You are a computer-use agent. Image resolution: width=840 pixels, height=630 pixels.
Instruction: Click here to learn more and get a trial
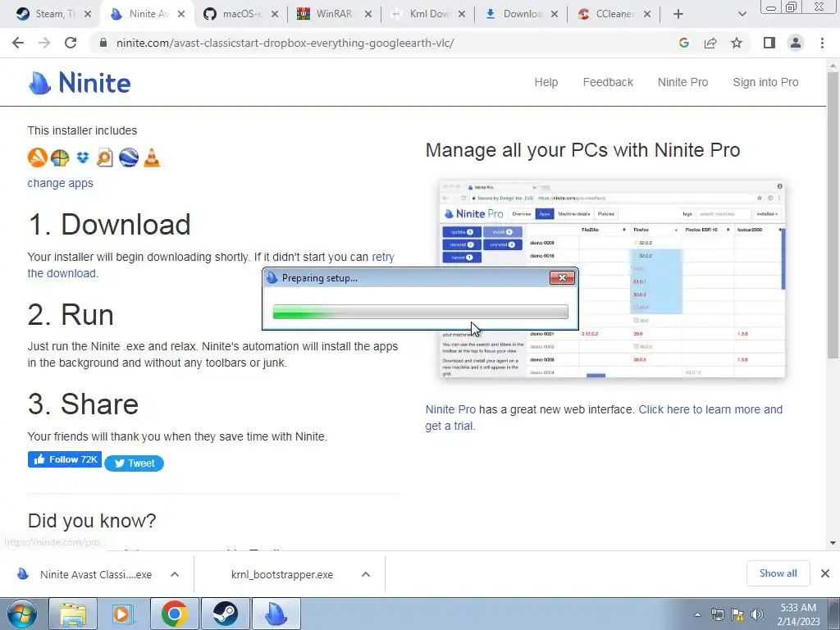coord(710,409)
